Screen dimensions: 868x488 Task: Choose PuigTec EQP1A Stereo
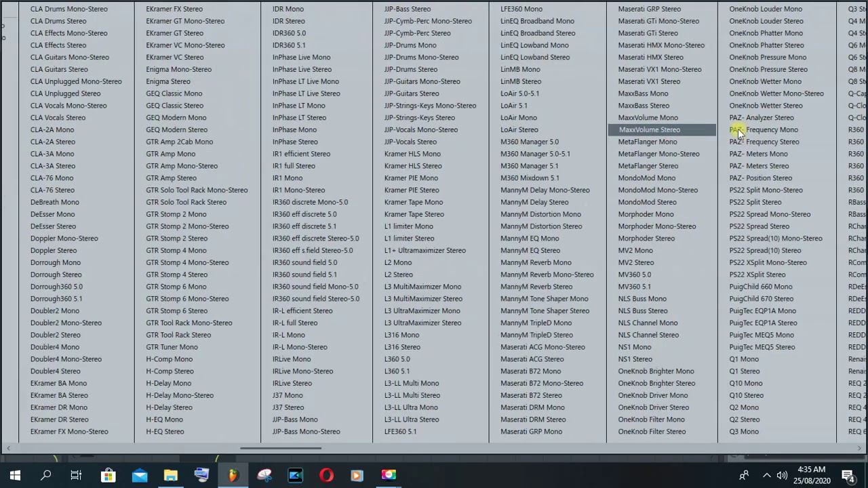[763, 323]
